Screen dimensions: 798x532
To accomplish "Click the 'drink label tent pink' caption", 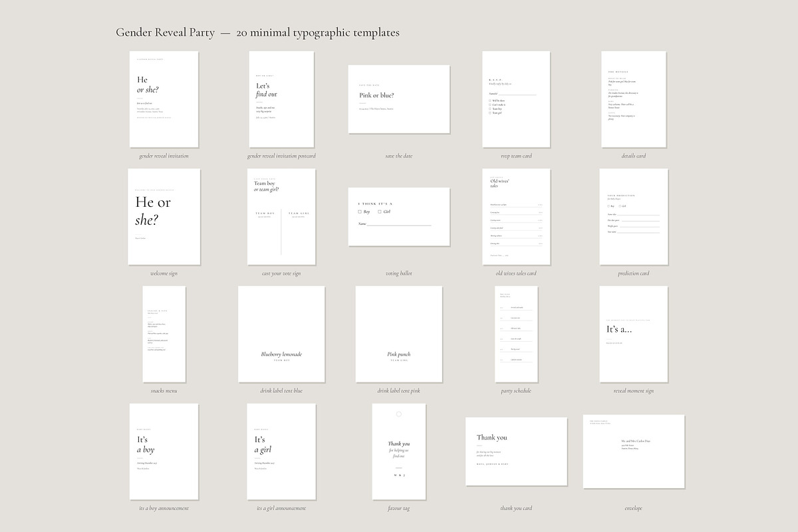I will pos(399,391).
